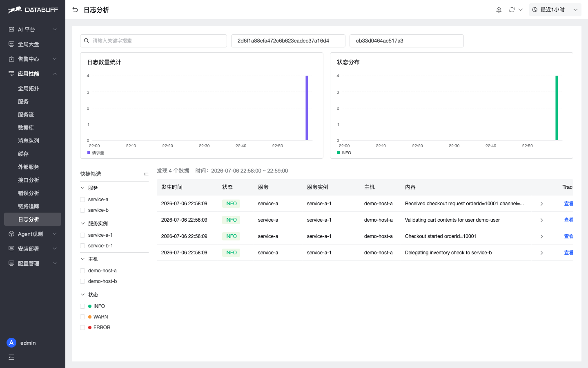The height and width of the screenshot is (368, 588).
Task: Expand the details arrow of the Checkout started row
Action: [541, 236]
